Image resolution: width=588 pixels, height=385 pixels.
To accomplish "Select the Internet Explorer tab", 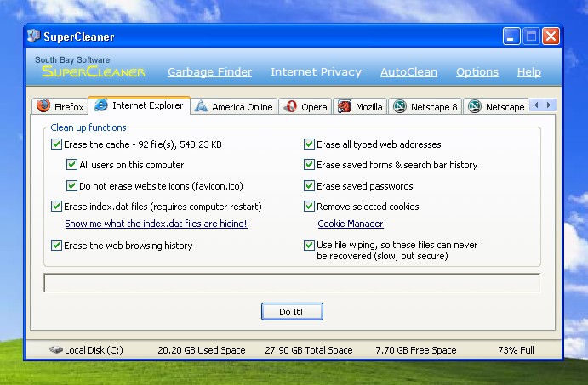I will tap(139, 105).
